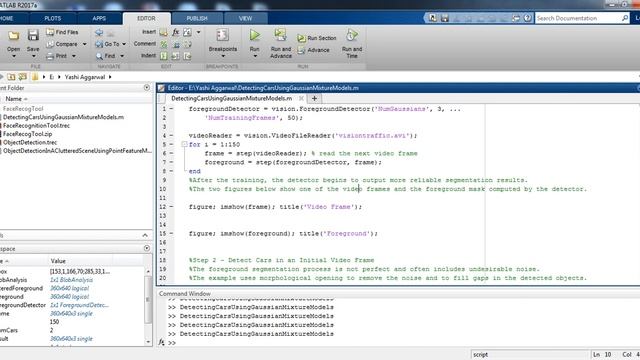Select the EDITOR ribbon tab
Screen dimensions: 640x360
click(x=146, y=18)
